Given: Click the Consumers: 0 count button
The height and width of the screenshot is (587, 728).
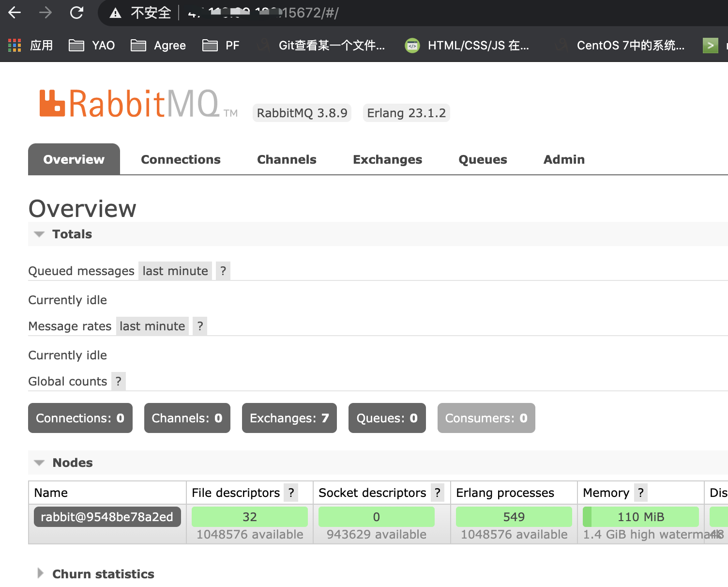Looking at the screenshot, I should [x=486, y=418].
